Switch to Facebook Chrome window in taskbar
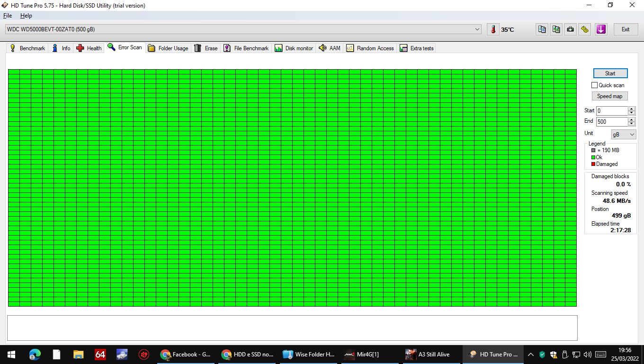Screen dimensions: 644x364 tap(186, 354)
